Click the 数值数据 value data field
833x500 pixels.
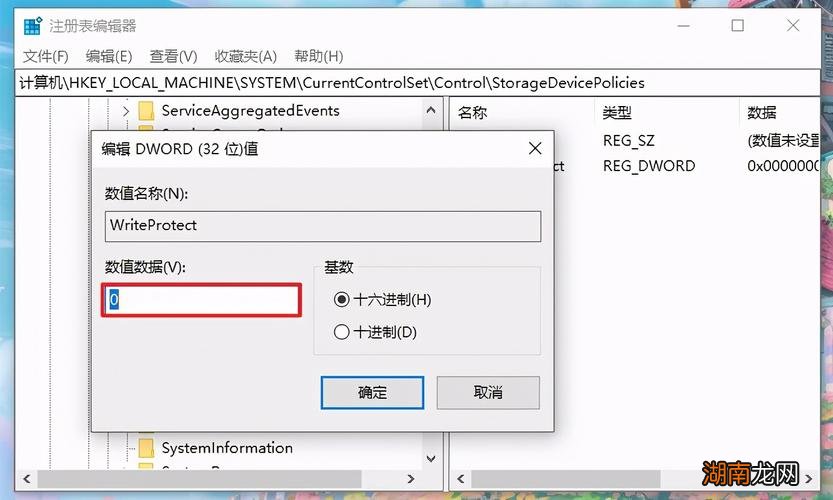point(201,300)
